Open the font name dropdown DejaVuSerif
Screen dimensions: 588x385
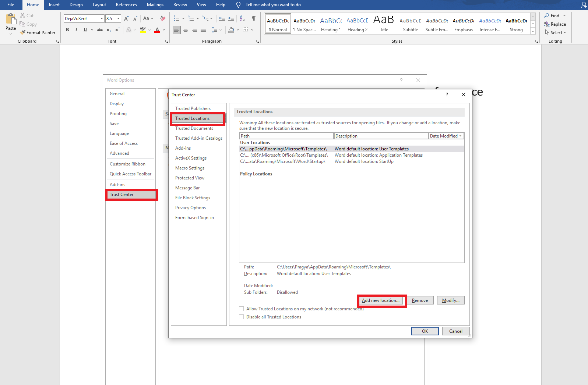(x=102, y=19)
